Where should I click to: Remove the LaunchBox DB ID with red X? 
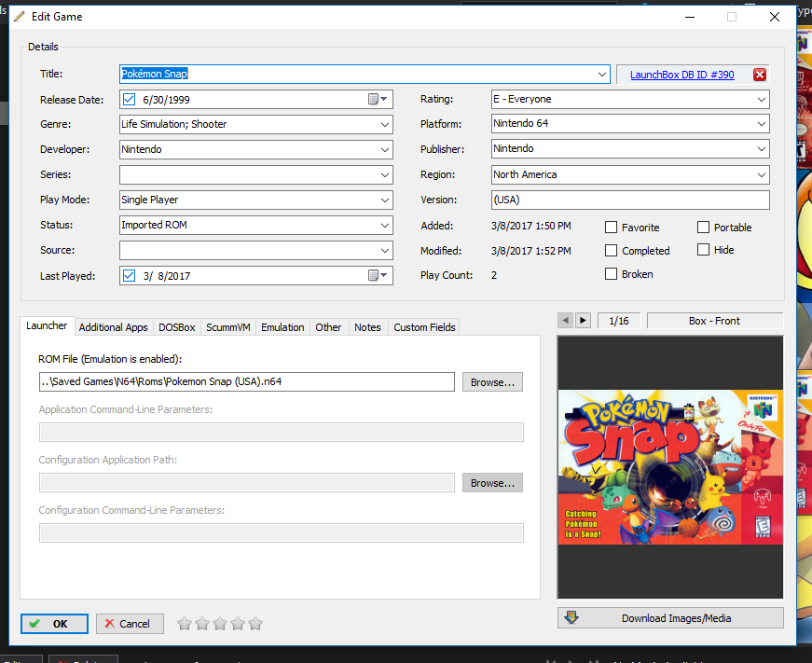click(x=759, y=75)
